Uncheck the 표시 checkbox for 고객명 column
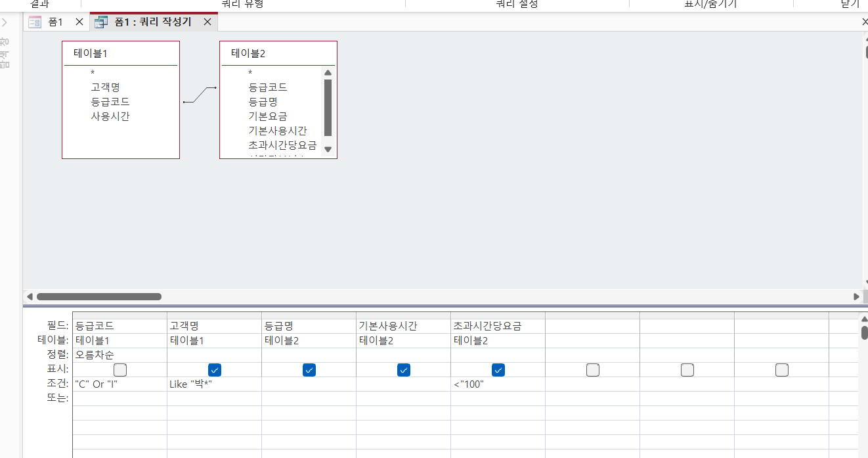This screenshot has height=458, width=868. coord(215,370)
